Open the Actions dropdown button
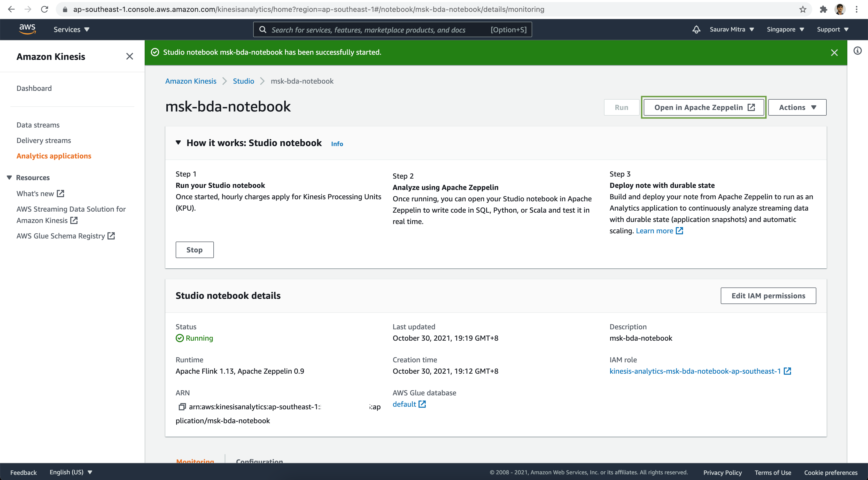This screenshot has height=480, width=868. pyautogui.click(x=797, y=107)
